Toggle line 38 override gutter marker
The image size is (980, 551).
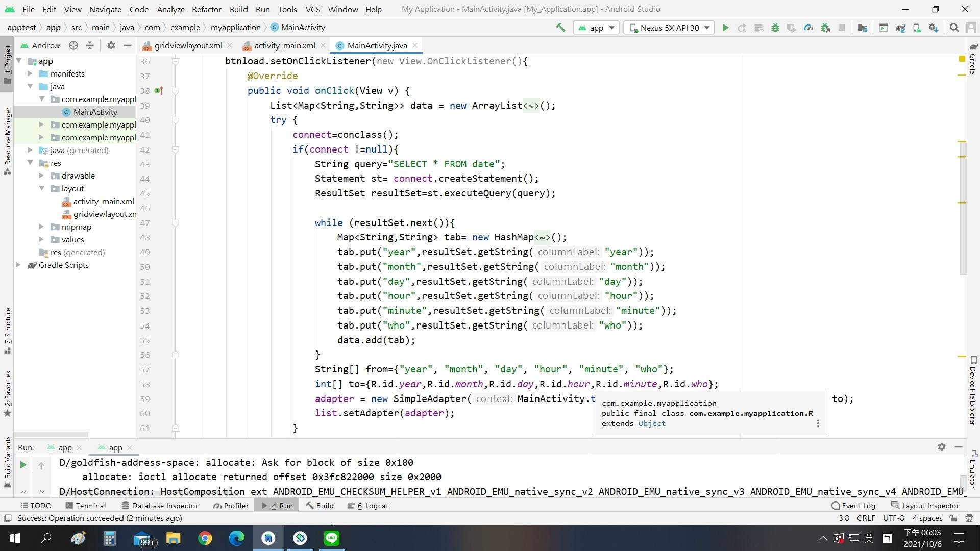pos(159,91)
